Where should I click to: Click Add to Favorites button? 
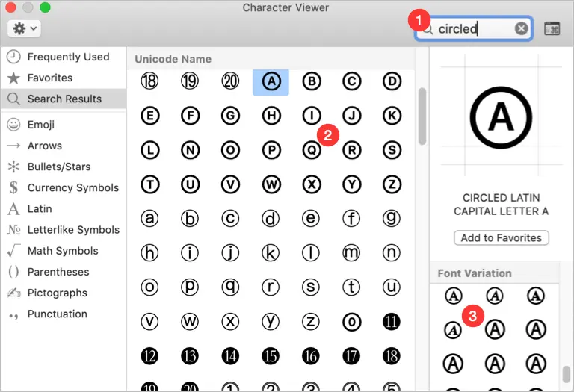click(502, 237)
